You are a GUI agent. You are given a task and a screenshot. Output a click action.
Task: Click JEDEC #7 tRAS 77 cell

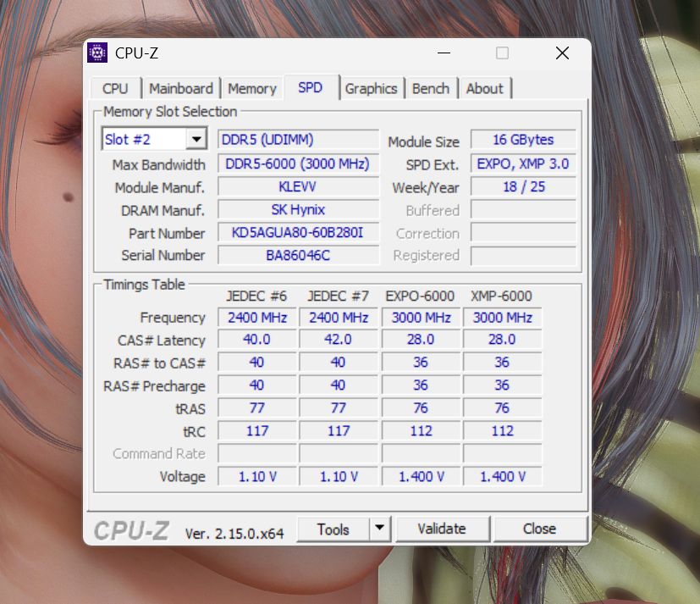point(339,407)
